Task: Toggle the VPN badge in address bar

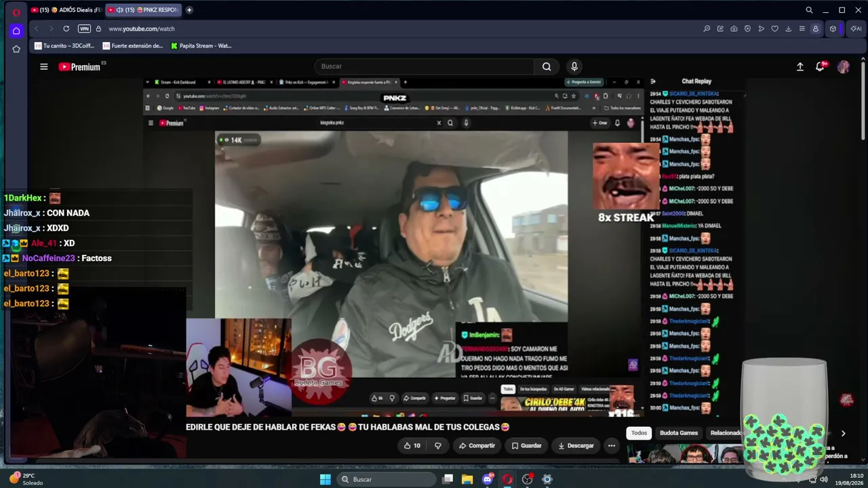Action: (84, 28)
